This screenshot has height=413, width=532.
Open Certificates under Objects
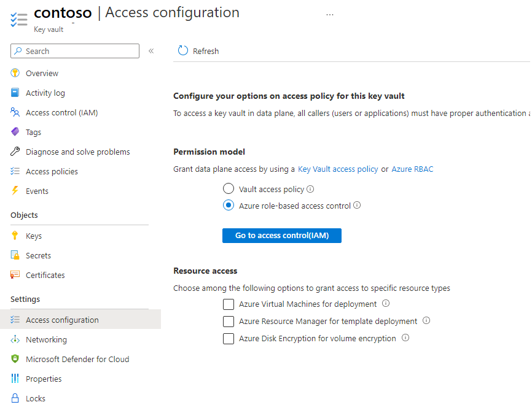pyautogui.click(x=45, y=275)
